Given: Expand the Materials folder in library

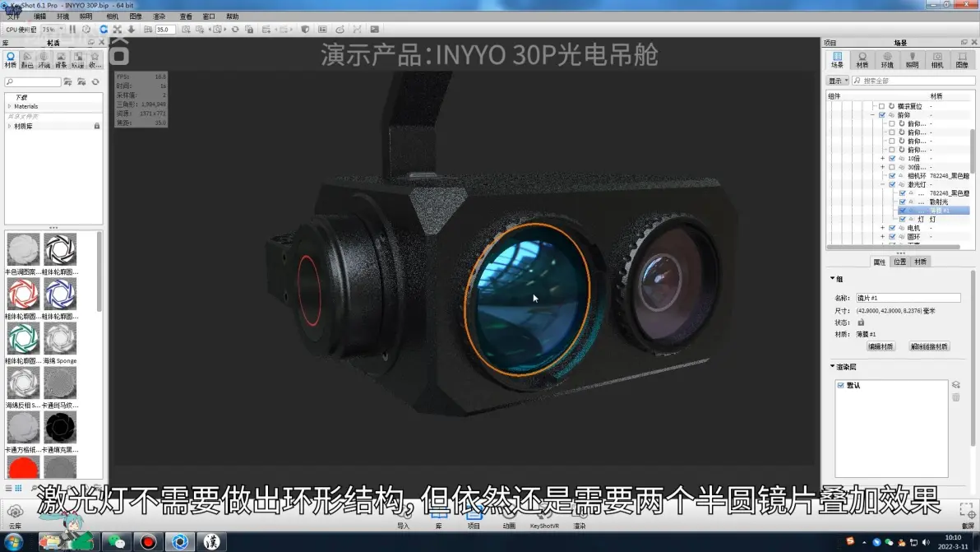Looking at the screenshot, I should coord(9,106).
